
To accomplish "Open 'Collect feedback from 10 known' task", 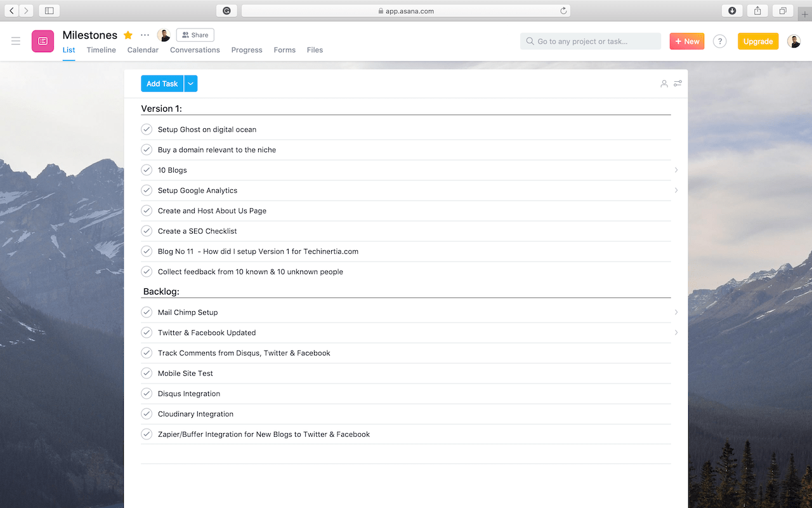I will click(251, 272).
